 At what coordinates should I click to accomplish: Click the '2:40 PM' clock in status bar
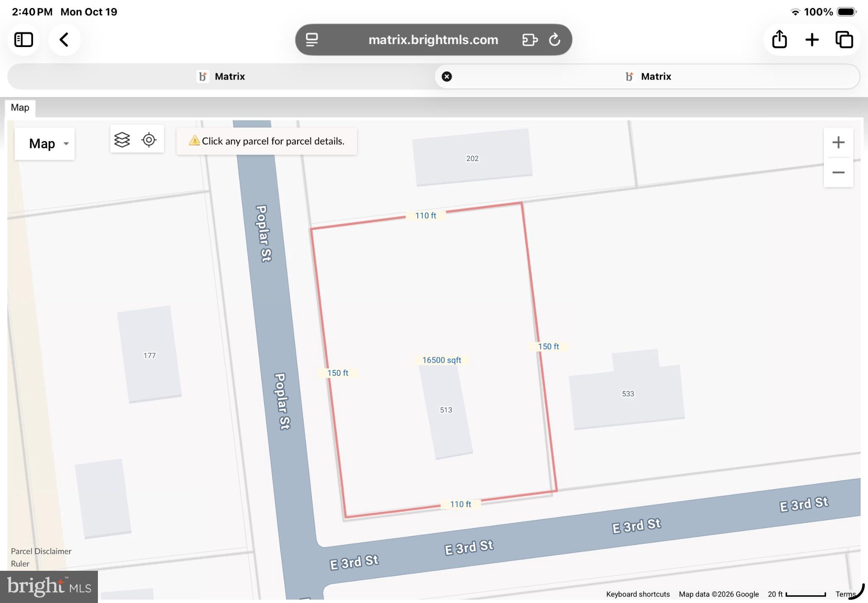coord(32,12)
